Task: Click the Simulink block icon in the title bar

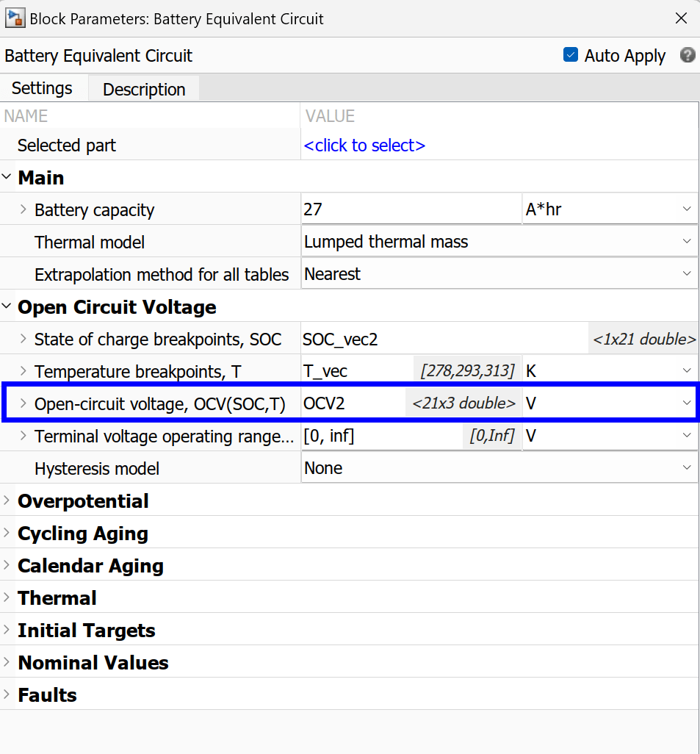Action: pos(15,18)
